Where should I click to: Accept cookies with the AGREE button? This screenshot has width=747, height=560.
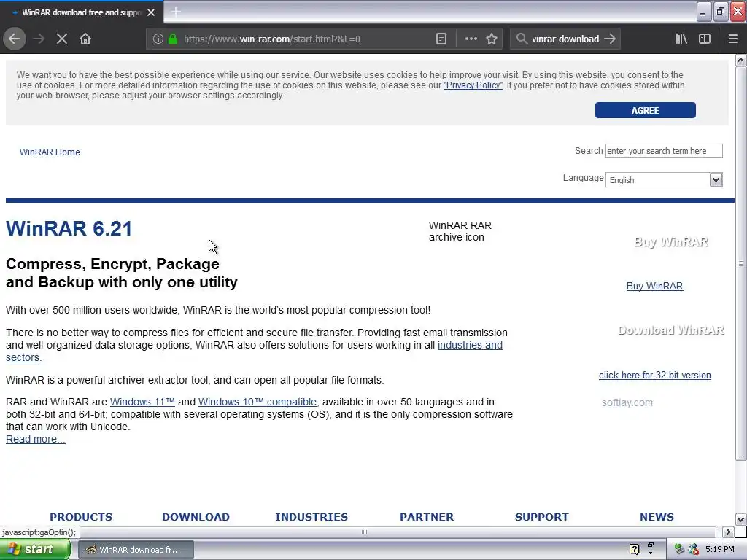[x=645, y=110]
